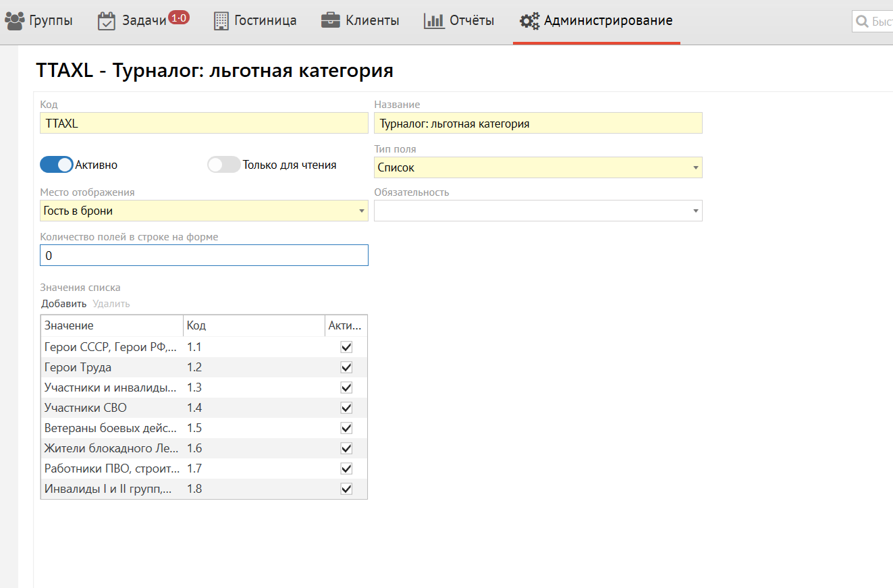The width and height of the screenshot is (893, 588).
Task: Uncheck active checkbox for Герои Труда
Action: (x=346, y=367)
